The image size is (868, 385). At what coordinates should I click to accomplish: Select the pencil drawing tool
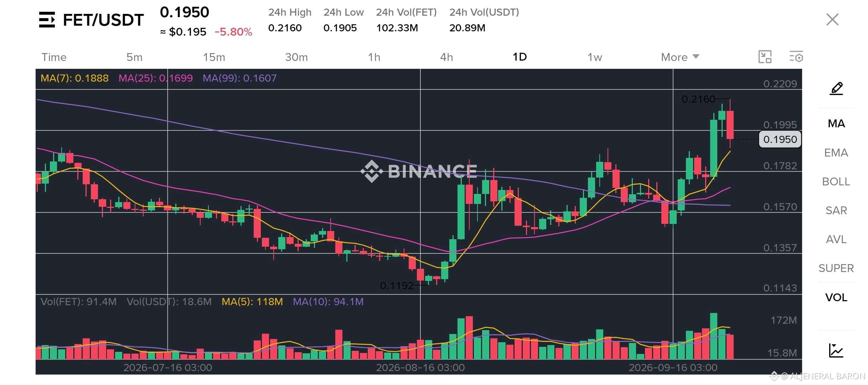point(836,88)
